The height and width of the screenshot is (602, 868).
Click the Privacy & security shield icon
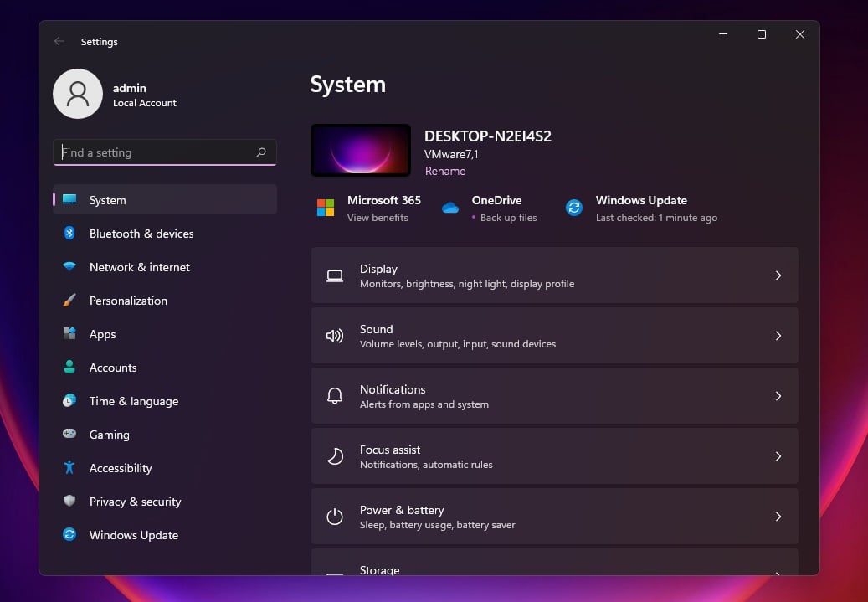coord(70,502)
